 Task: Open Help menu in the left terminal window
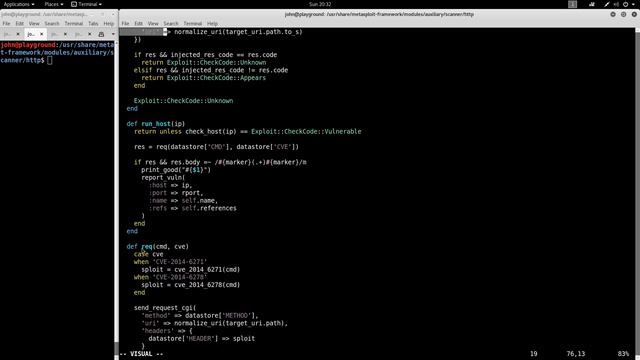click(109, 24)
